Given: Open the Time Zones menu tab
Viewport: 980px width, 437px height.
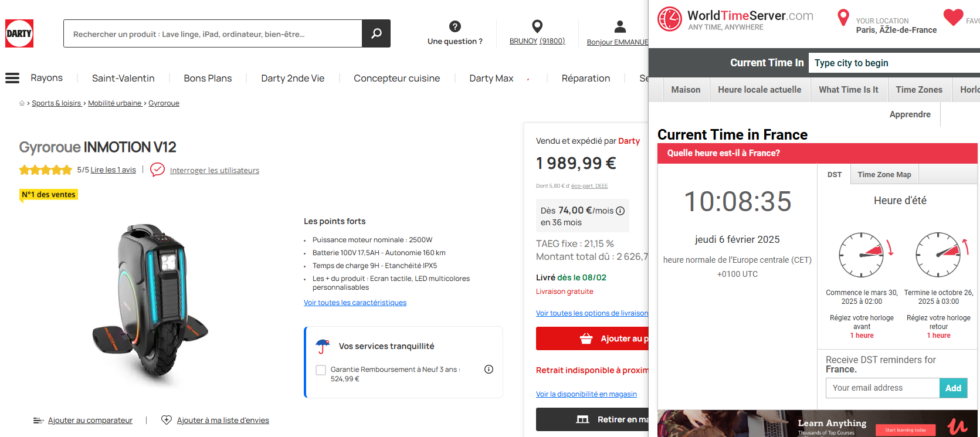Looking at the screenshot, I should coord(919,90).
